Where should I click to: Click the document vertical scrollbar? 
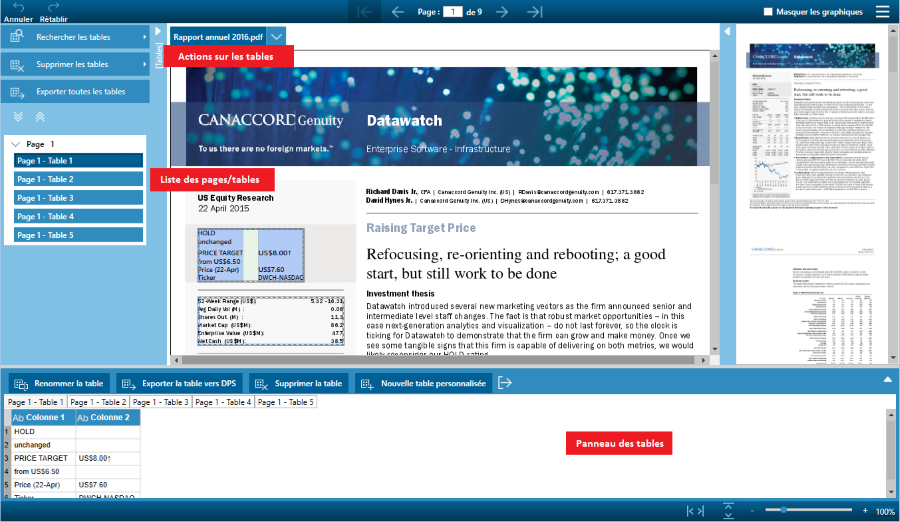(715, 202)
